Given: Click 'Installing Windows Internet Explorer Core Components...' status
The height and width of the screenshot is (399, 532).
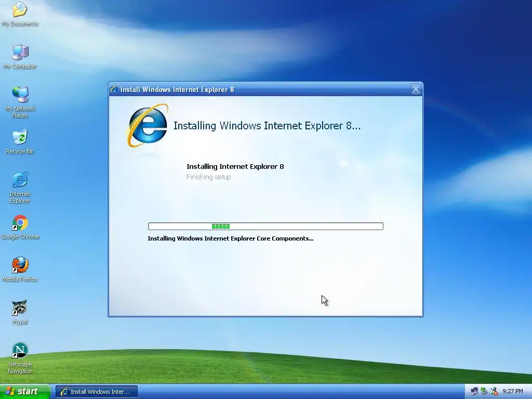Looking at the screenshot, I should click(231, 238).
